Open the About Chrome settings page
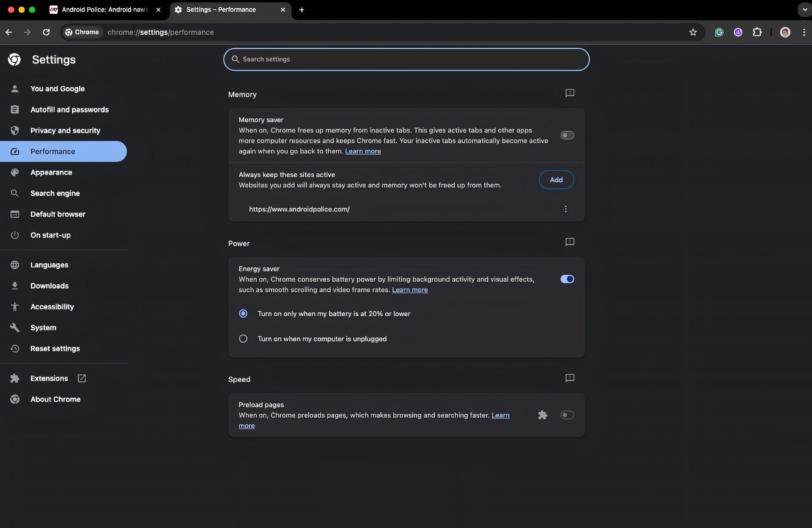812x528 pixels. [x=55, y=399]
